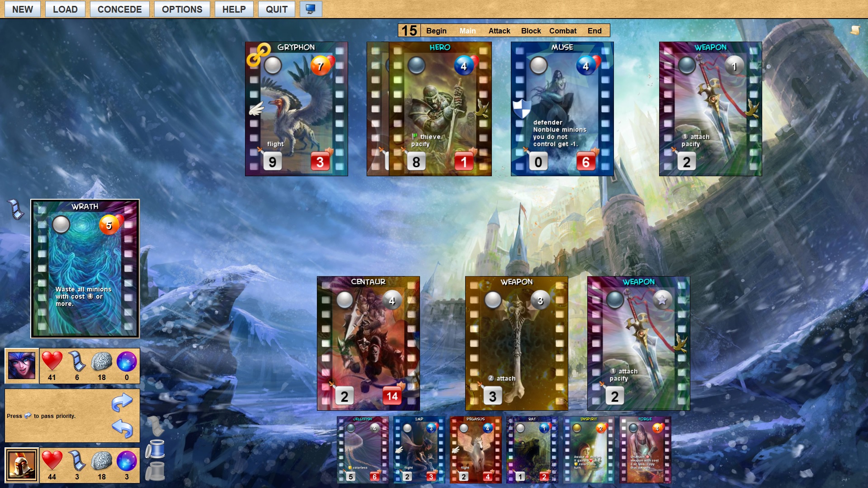868x488 pixels.
Task: Click the chain link icon on Gryphon
Action: pyautogui.click(x=258, y=54)
